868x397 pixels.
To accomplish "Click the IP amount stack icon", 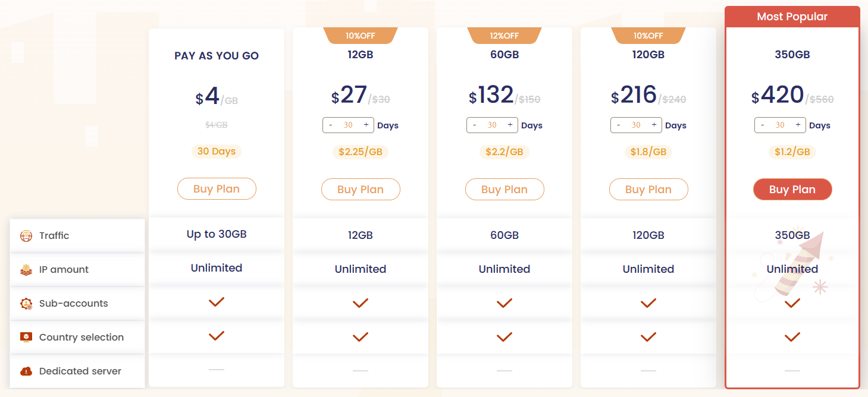I will 26,270.
